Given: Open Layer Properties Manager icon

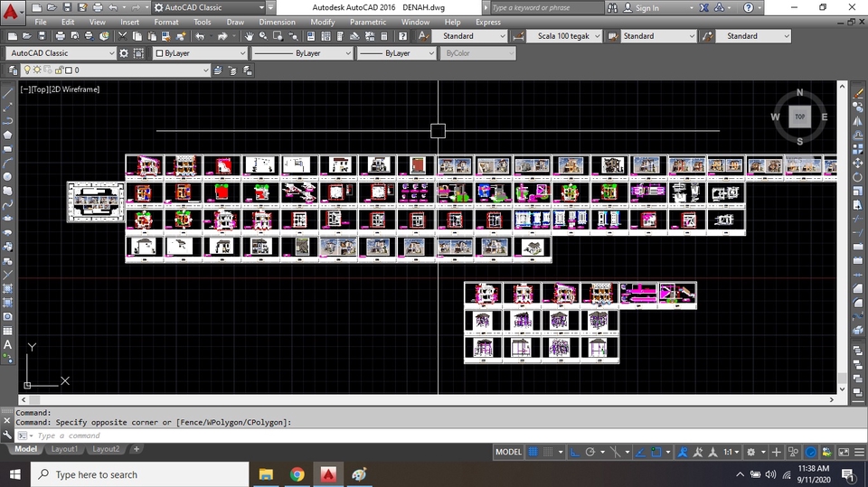Looking at the screenshot, I should pos(13,70).
